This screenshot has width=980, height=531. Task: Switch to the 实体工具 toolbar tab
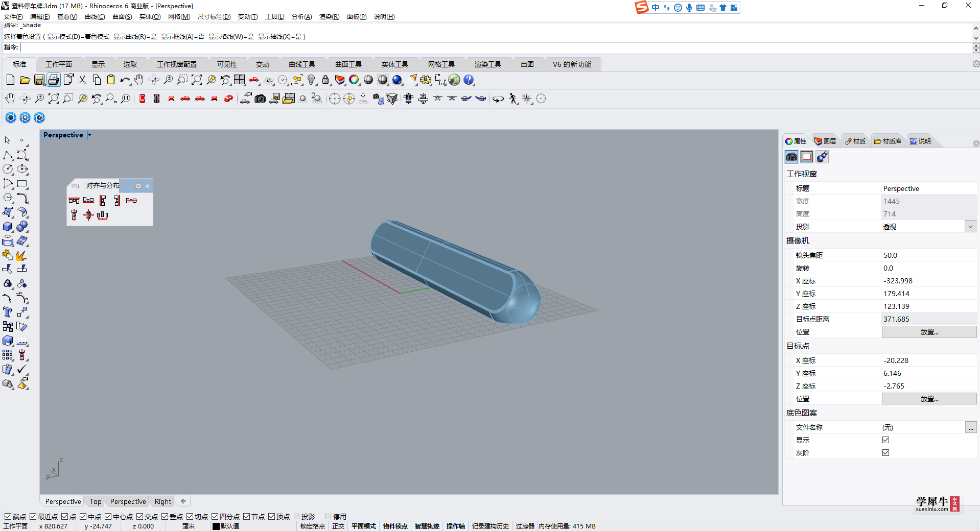pos(394,64)
